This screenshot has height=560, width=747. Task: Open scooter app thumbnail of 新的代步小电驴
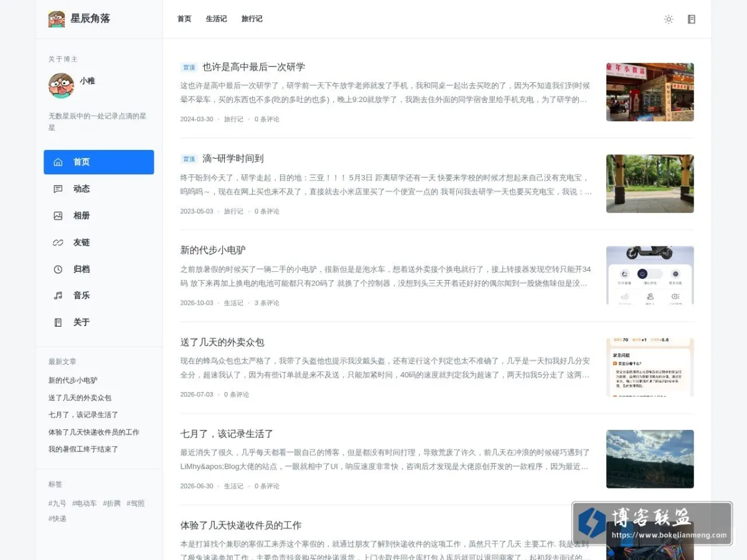650,275
